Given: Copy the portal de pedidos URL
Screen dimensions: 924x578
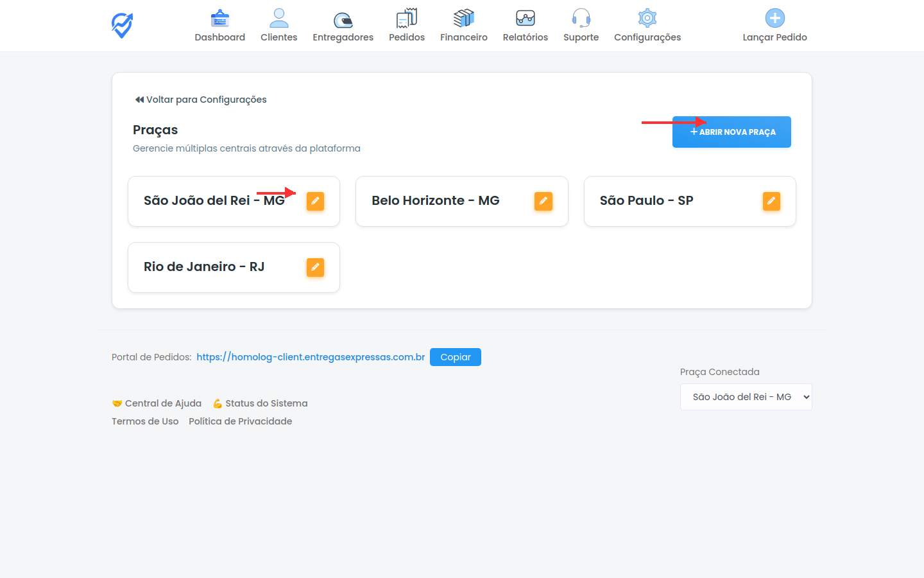Looking at the screenshot, I should coord(455,357).
